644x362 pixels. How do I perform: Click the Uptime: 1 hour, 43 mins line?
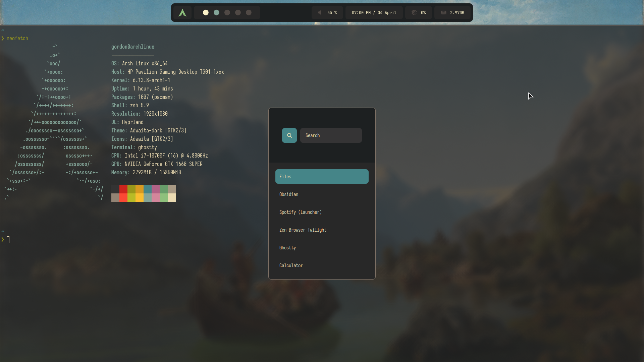coord(142,89)
